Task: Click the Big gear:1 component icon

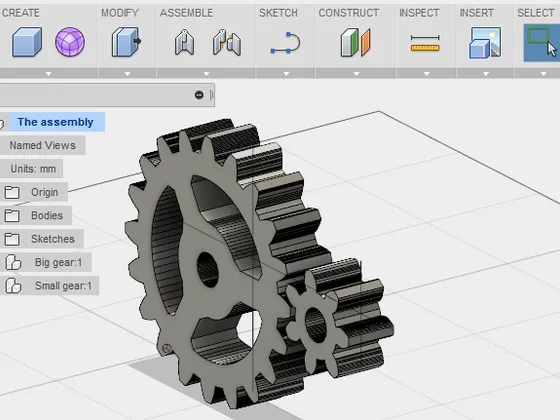Action: 13,262
